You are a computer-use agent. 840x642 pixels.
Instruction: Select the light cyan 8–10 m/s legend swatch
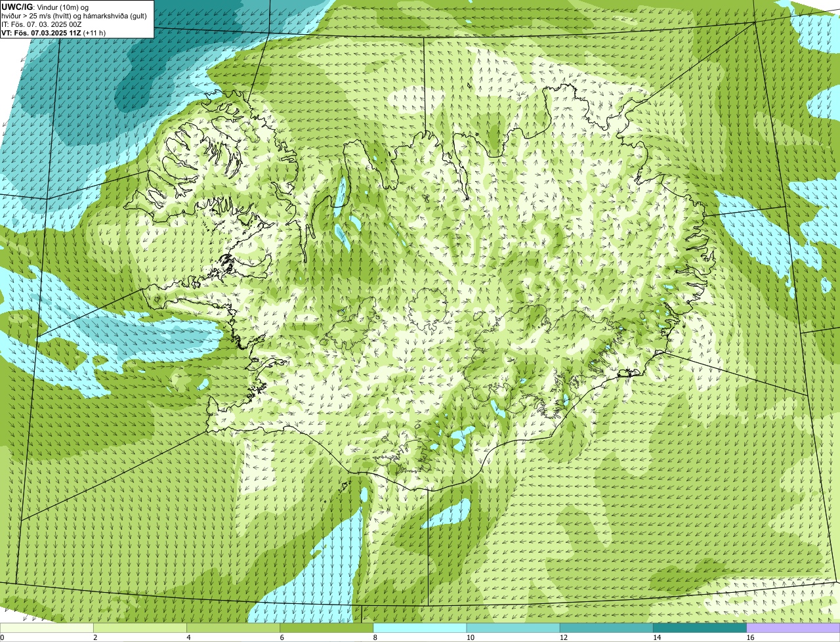[x=420, y=628]
